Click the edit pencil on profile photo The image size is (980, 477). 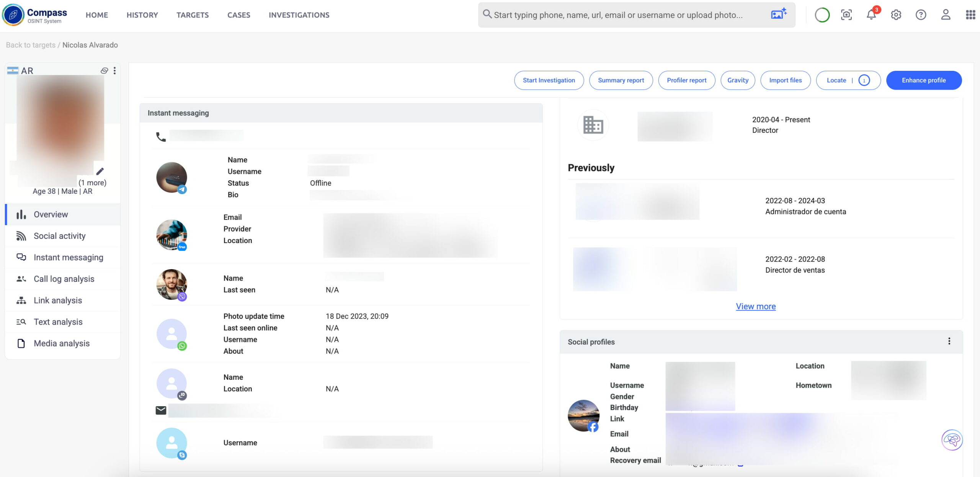pyautogui.click(x=100, y=171)
